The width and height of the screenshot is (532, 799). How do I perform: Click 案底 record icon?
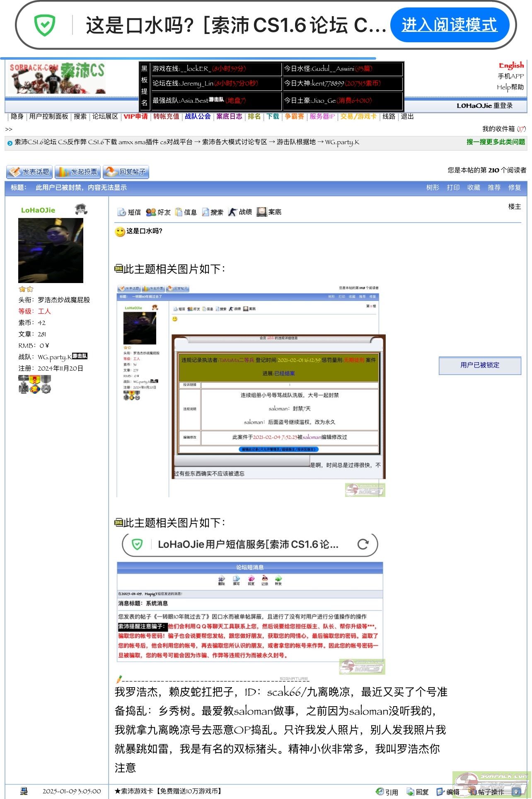pyautogui.click(x=269, y=212)
